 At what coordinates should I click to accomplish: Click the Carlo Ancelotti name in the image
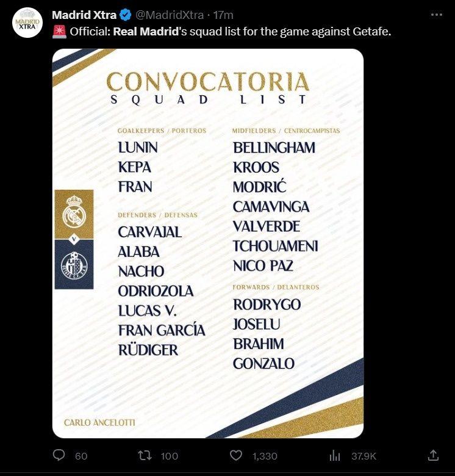click(99, 422)
